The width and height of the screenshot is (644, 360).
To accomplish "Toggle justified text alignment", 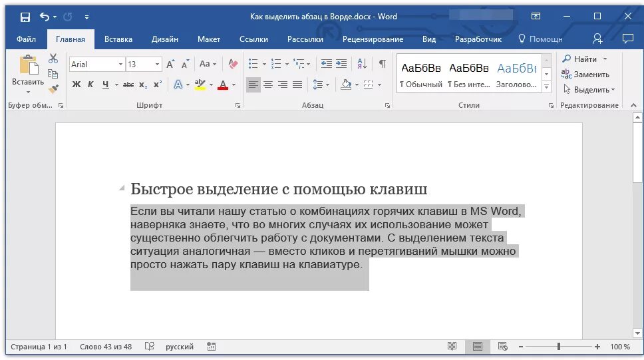I will [297, 85].
